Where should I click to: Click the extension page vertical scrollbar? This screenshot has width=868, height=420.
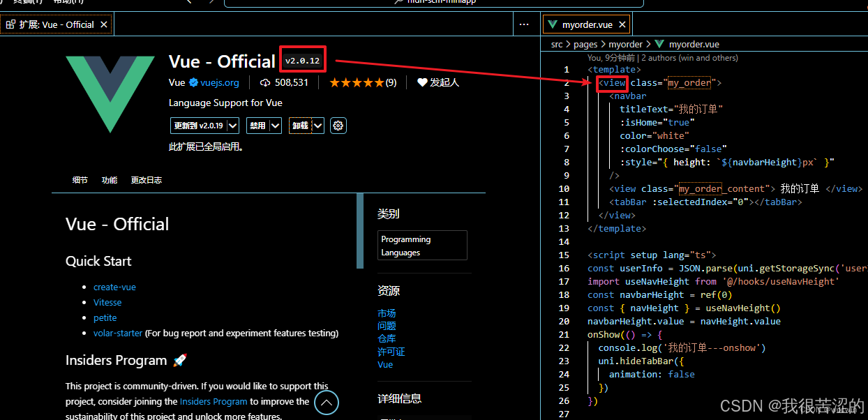pos(360,230)
